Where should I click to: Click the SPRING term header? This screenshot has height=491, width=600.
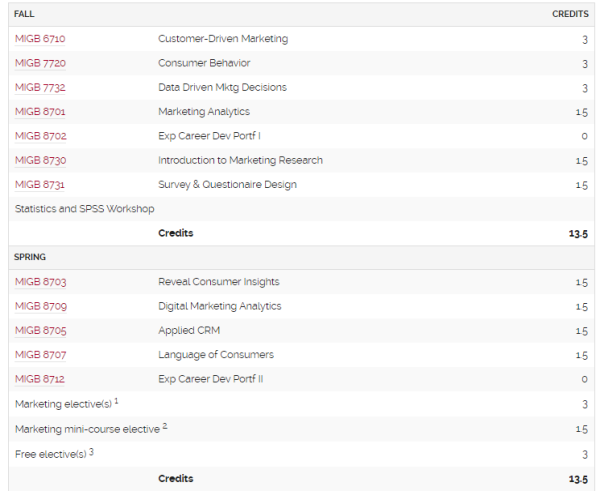pos(30,257)
